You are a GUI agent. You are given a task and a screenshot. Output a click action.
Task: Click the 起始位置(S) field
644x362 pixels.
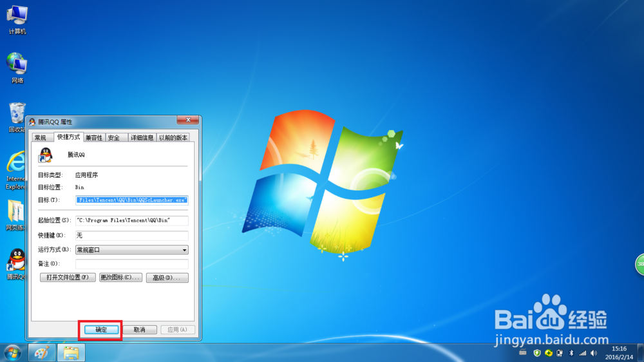coord(132,220)
